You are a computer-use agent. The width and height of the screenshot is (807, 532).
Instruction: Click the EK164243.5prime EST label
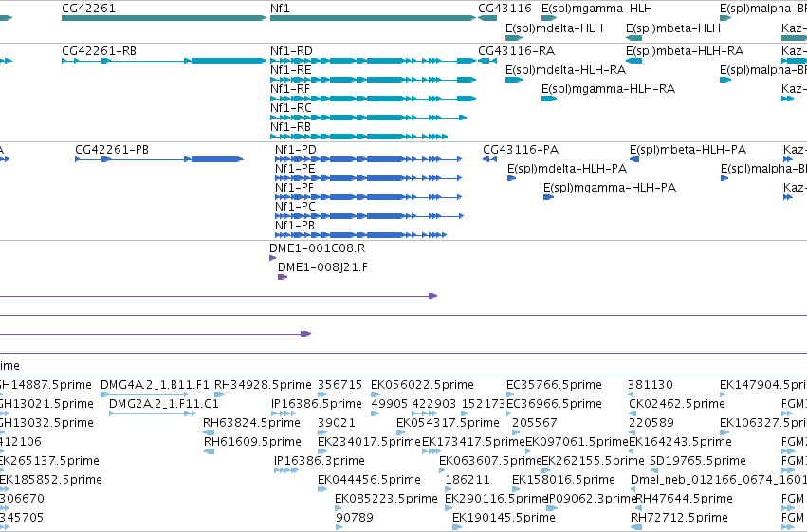point(680,442)
